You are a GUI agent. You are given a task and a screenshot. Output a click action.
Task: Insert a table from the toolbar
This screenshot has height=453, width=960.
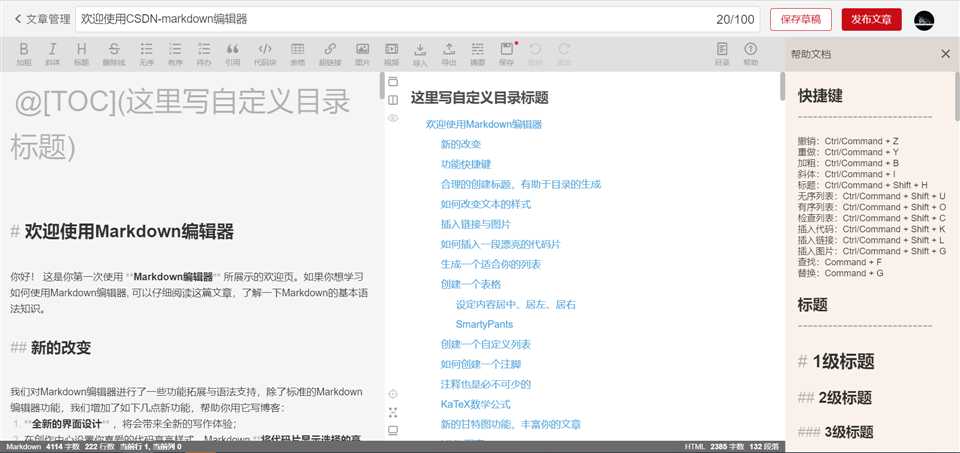(x=298, y=54)
